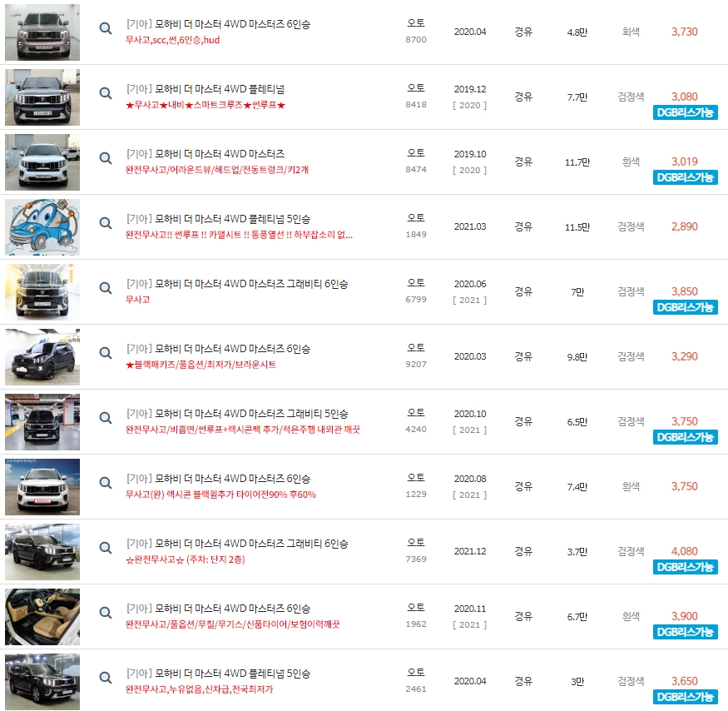Open listing title 마스터즈 그래비티 6인승 dated 2020.06
Viewport: 728px width, 711px height.
tap(237, 284)
